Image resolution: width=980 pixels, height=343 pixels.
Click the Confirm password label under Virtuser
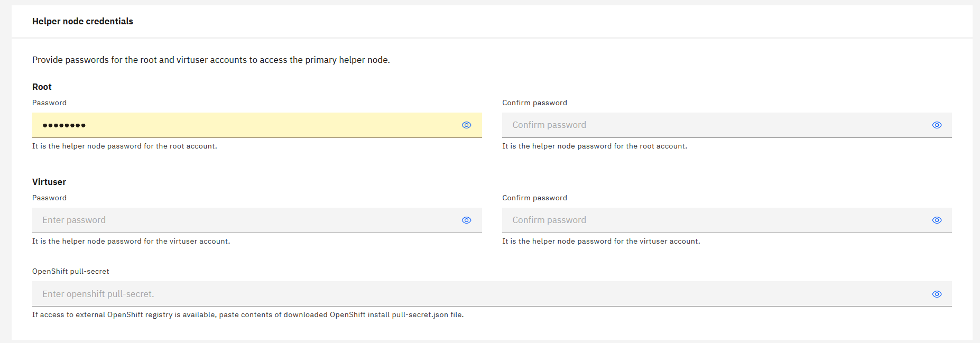coord(534,198)
